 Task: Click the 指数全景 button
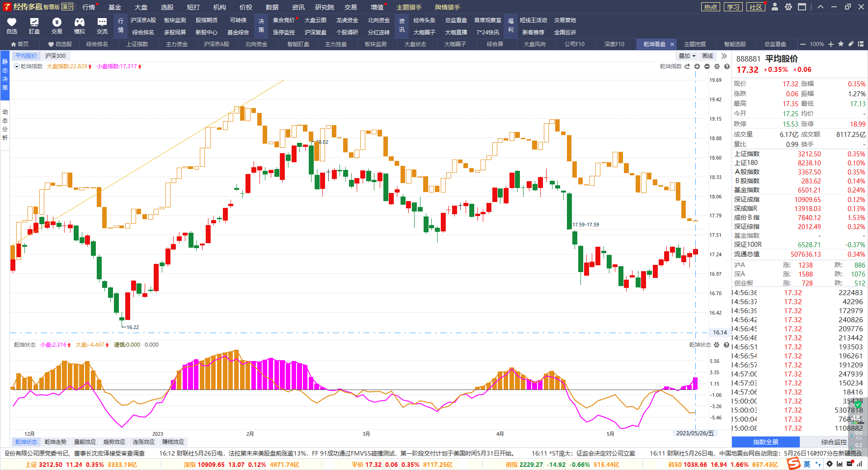[x=766, y=442]
